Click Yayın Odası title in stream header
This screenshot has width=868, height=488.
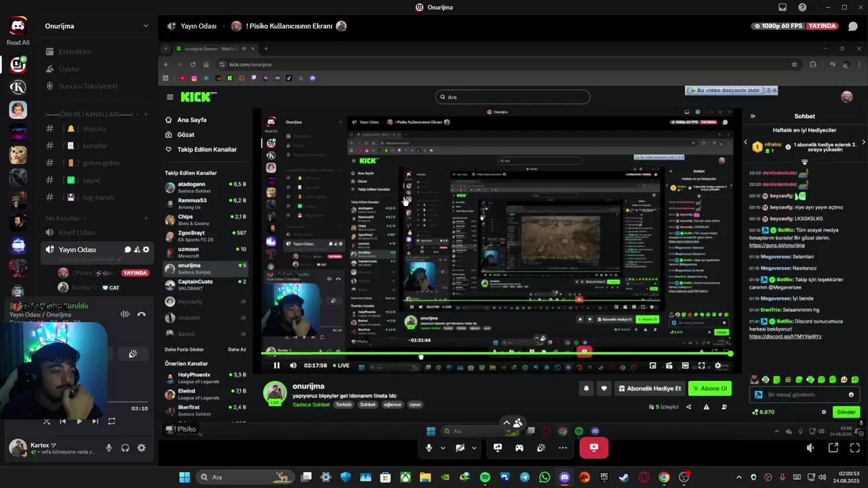198,26
